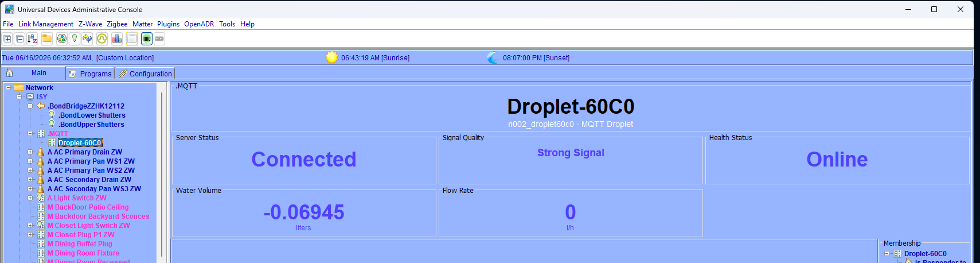Open the Help menu
980x263 pixels.
click(x=248, y=24)
